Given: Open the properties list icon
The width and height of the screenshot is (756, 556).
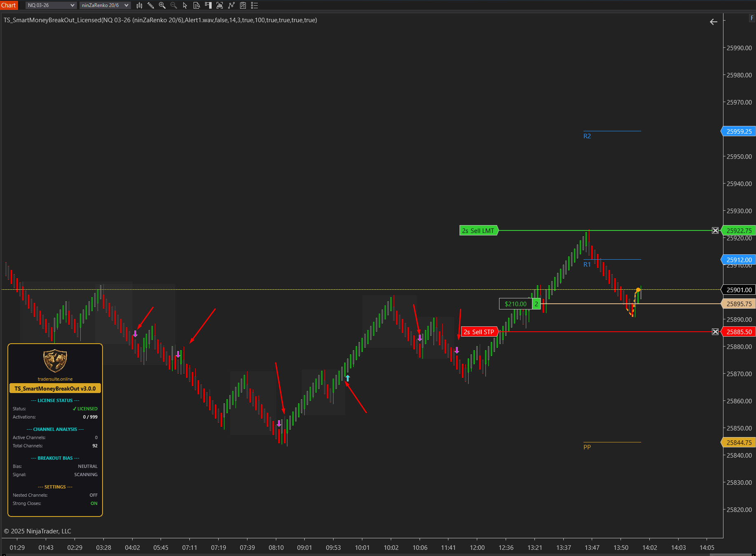Looking at the screenshot, I should pos(254,5).
